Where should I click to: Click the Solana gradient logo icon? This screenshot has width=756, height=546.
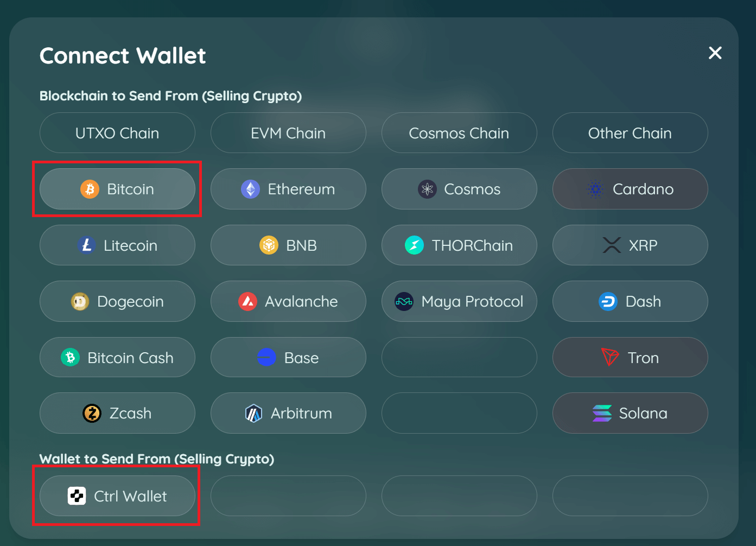(x=602, y=414)
